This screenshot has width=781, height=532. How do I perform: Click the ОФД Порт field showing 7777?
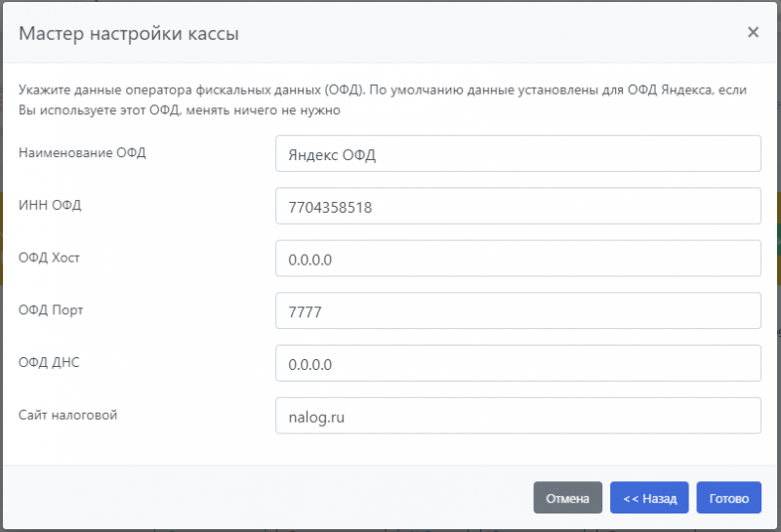pos(517,311)
